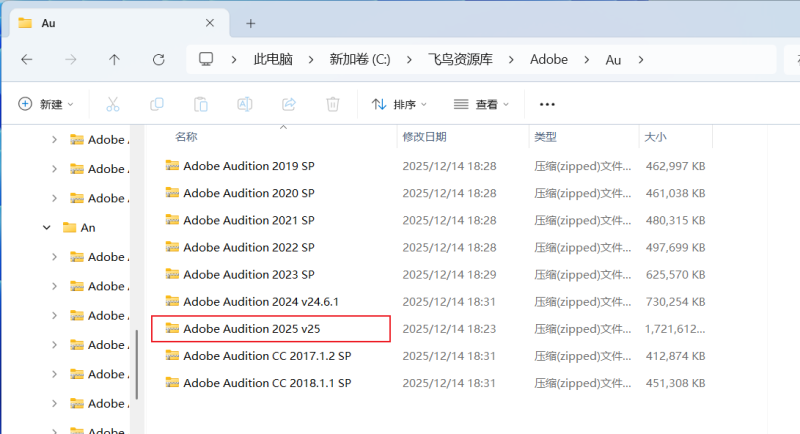The height and width of the screenshot is (434, 800).
Task: Select Adobe Audition 2022 SP file
Action: point(248,247)
